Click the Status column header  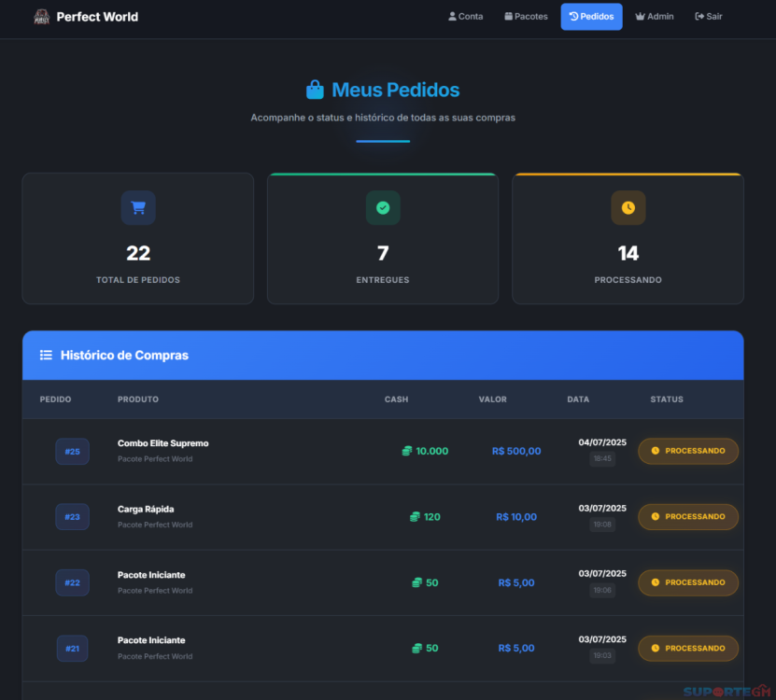[x=667, y=399]
